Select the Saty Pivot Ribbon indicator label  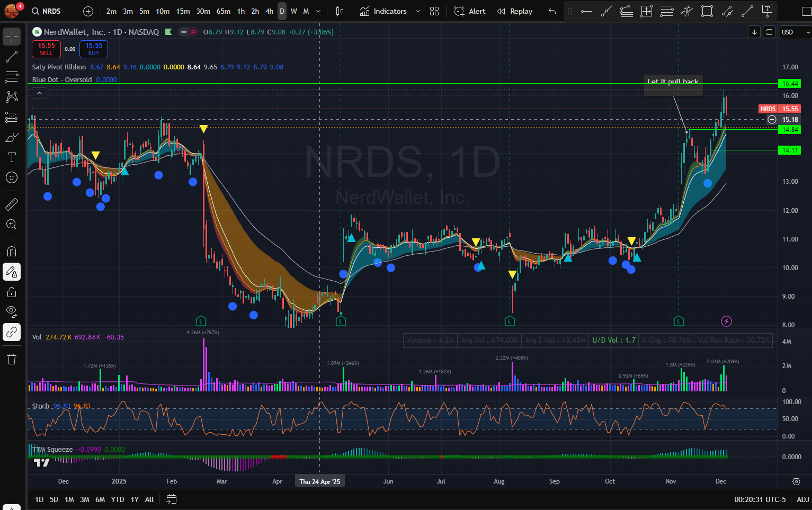59,67
